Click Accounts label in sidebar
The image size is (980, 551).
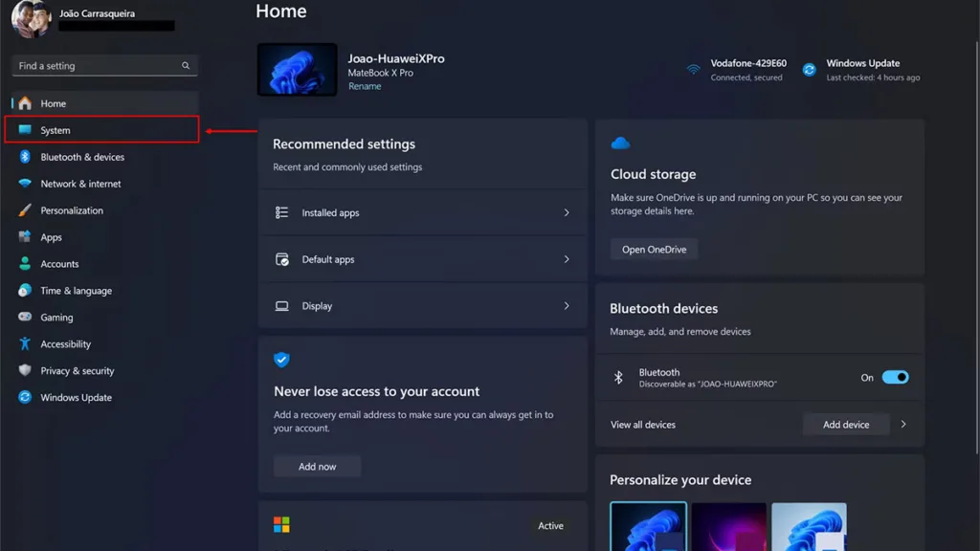click(x=59, y=264)
